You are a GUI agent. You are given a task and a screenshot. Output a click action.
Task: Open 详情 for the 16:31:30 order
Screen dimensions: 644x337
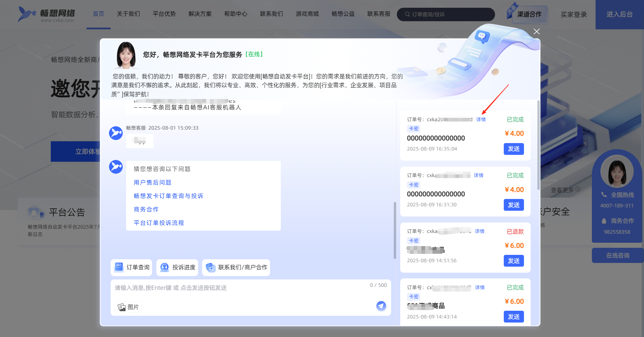(x=479, y=175)
